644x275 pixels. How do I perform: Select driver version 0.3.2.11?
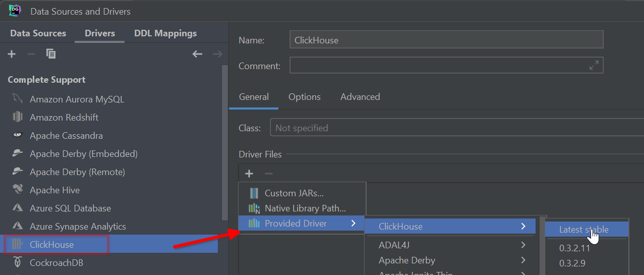[574, 248]
